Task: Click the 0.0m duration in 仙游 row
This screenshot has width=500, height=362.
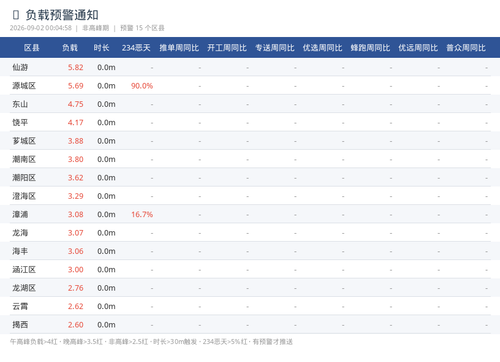Action: tap(106, 67)
